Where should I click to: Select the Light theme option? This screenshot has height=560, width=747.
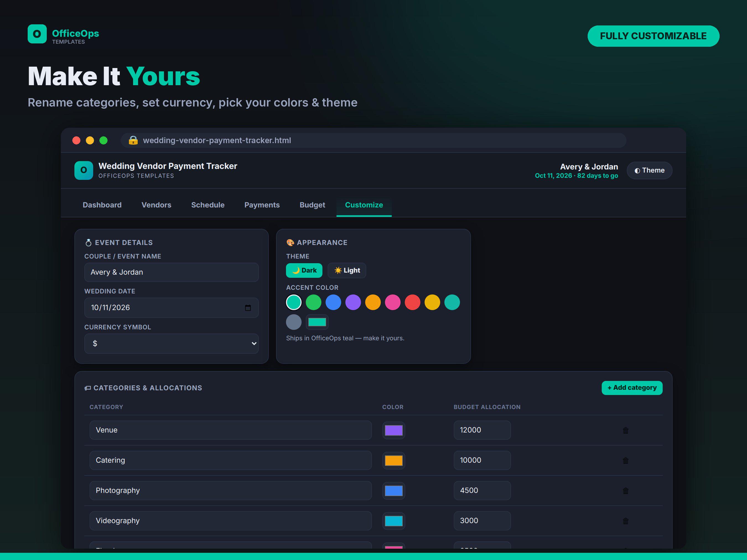[x=347, y=270]
